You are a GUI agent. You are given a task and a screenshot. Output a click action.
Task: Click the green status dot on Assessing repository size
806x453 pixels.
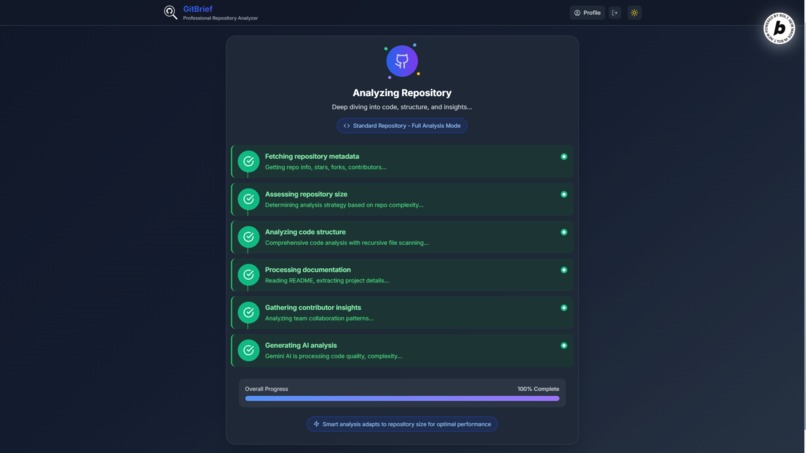click(x=564, y=194)
